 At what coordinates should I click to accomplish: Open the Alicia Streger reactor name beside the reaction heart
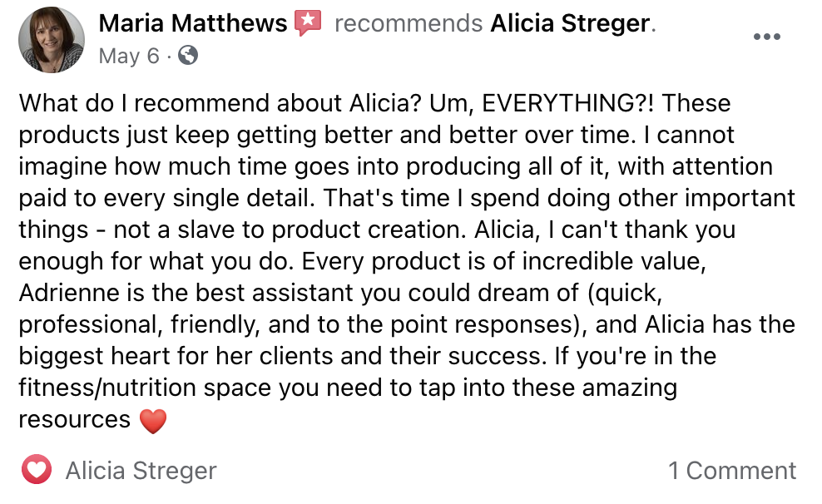141,471
